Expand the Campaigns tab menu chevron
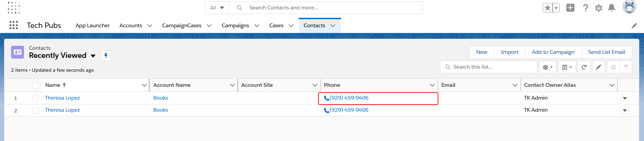 [x=257, y=26]
